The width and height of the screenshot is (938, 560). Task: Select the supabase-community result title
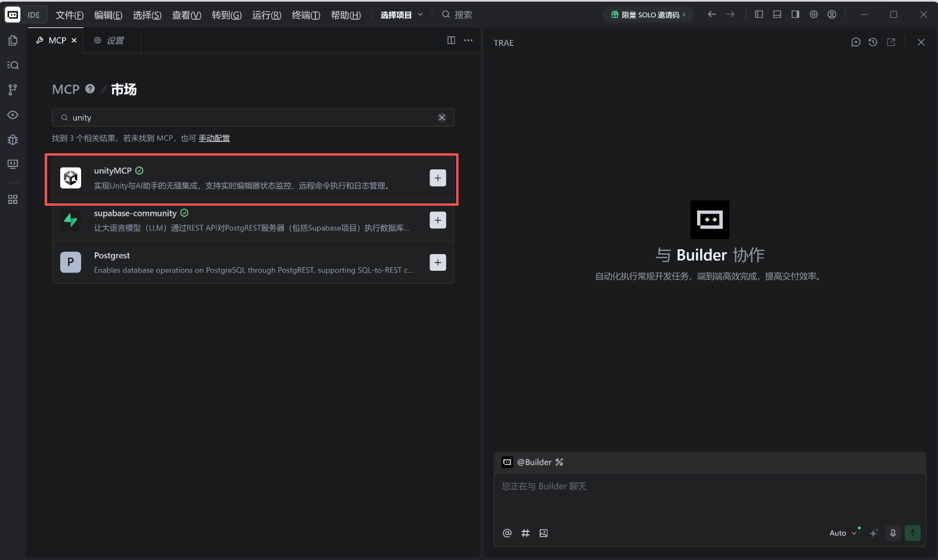(135, 213)
